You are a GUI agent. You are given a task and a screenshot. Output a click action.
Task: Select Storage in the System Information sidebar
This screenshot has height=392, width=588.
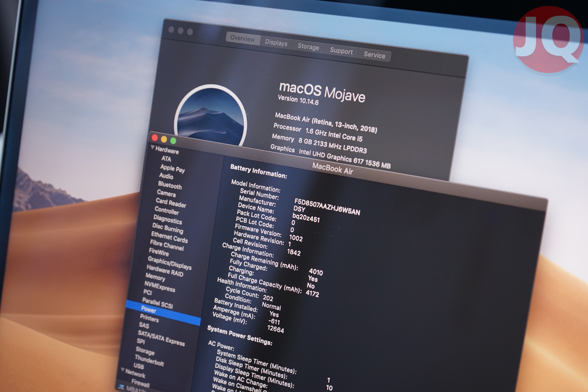pos(145,351)
